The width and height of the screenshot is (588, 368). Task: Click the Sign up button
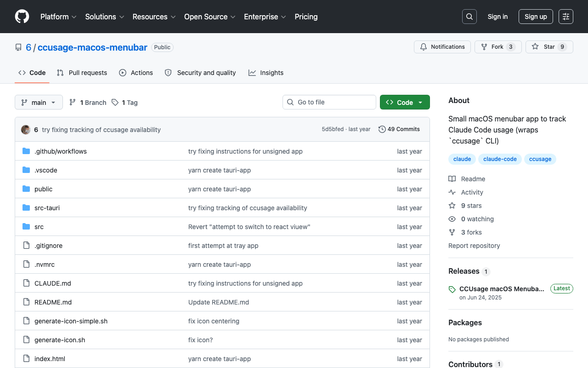536,17
